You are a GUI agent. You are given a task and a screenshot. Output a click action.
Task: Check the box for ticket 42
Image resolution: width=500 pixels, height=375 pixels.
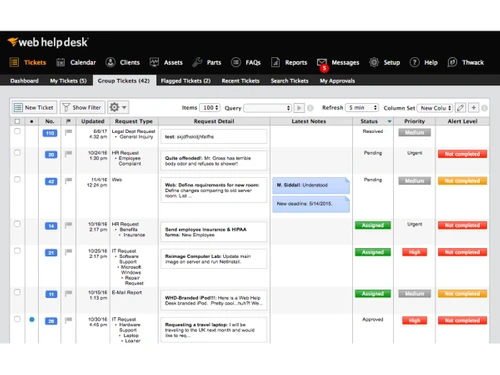tap(17, 179)
